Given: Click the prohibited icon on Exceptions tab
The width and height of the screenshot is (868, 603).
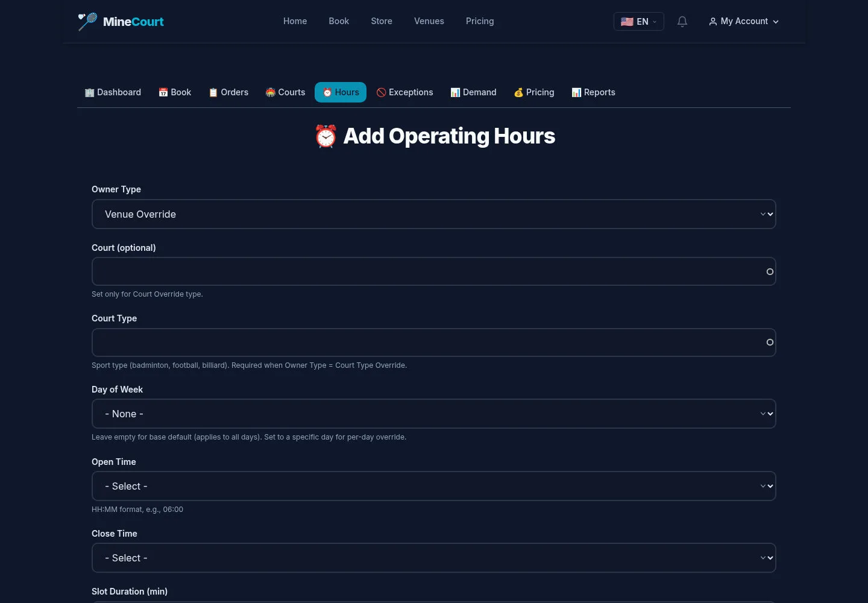Looking at the screenshot, I should coord(382,92).
